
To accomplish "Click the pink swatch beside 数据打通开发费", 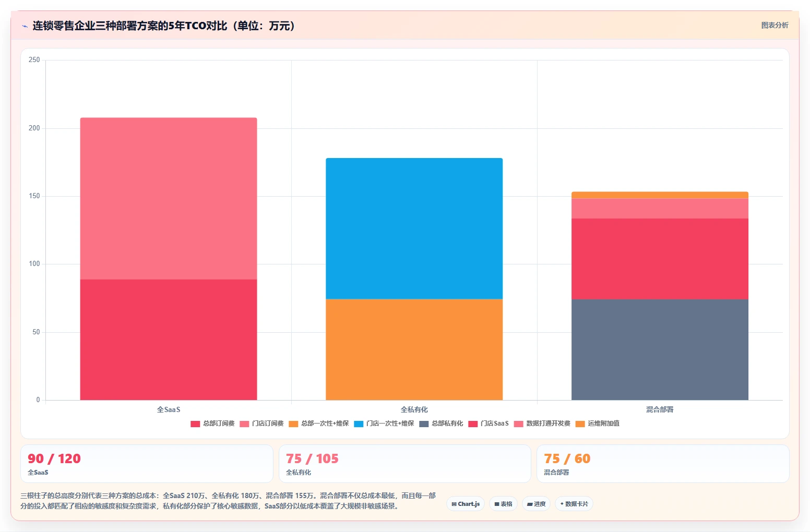I will pyautogui.click(x=518, y=424).
